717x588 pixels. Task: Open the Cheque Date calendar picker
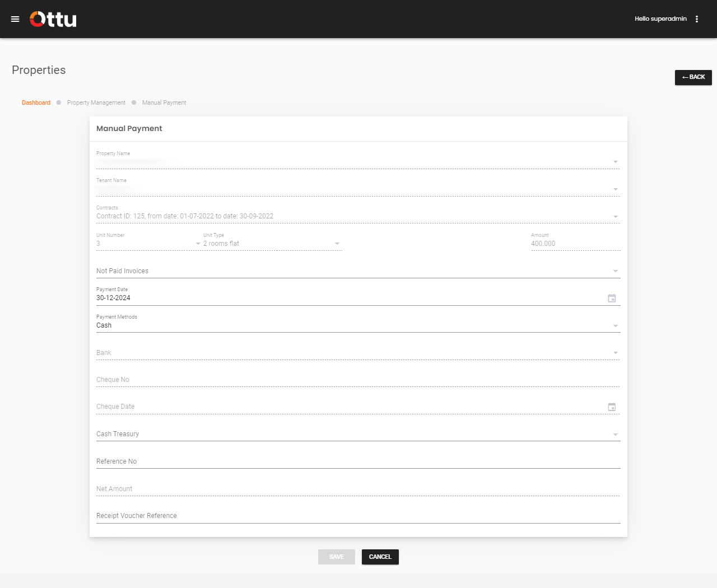pyautogui.click(x=612, y=407)
